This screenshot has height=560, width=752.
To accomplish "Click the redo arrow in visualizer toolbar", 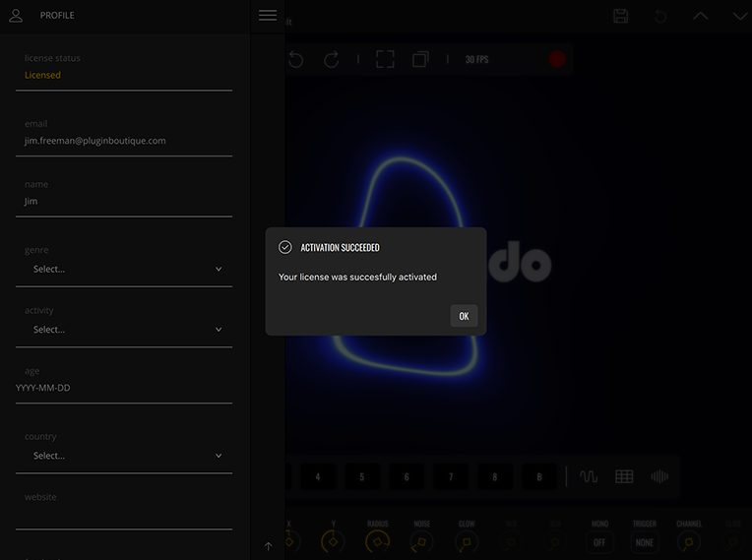I will pyautogui.click(x=332, y=60).
